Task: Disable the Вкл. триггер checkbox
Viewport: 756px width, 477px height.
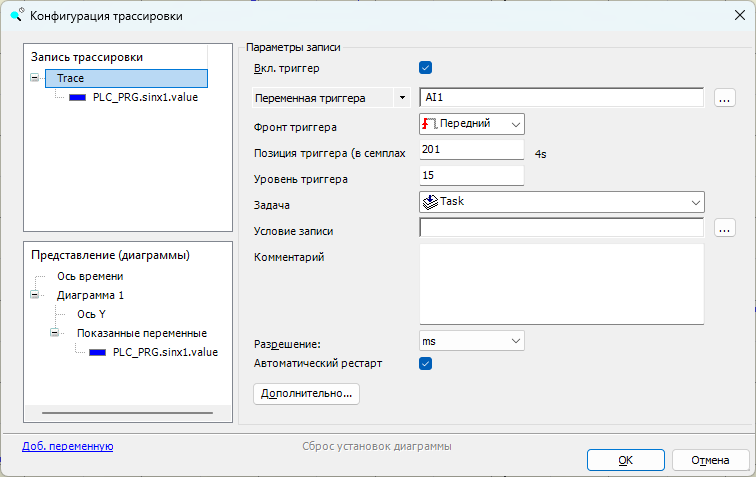Action: coord(425,68)
